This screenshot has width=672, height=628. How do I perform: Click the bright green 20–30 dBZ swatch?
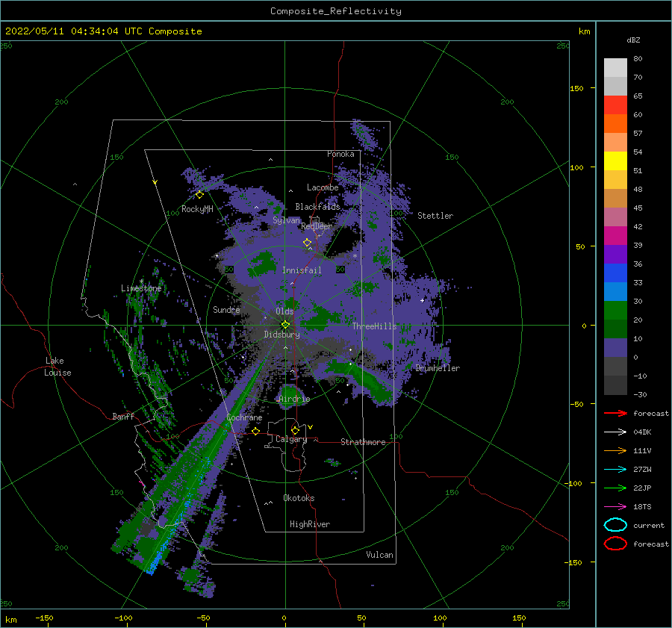click(x=615, y=311)
